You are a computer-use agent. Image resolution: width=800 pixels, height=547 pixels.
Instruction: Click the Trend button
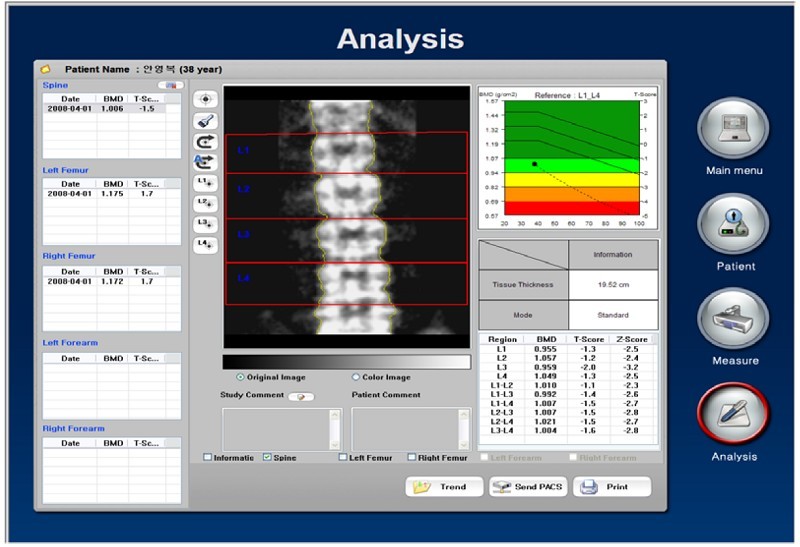point(441,487)
